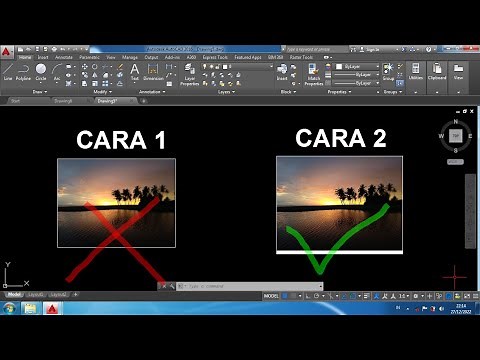Click the Sign In button
The image size is (480, 360).
tap(370, 49)
